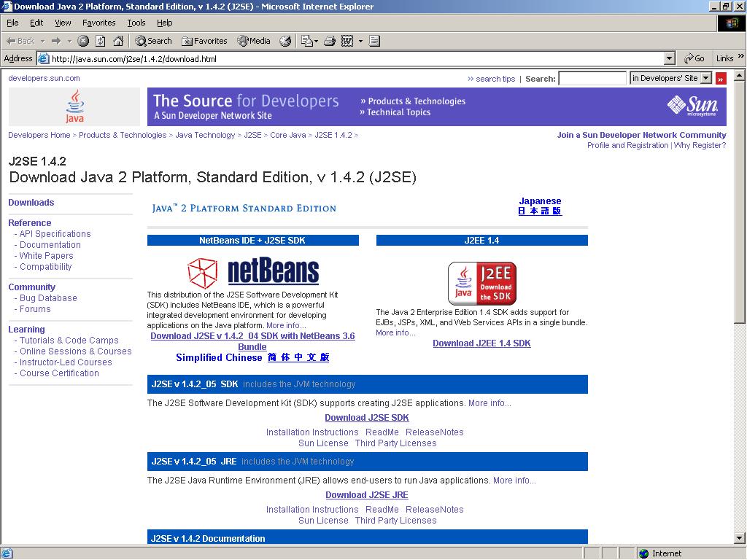Click inside the Search text field
Viewport: 747px width, 560px height.
coord(592,78)
